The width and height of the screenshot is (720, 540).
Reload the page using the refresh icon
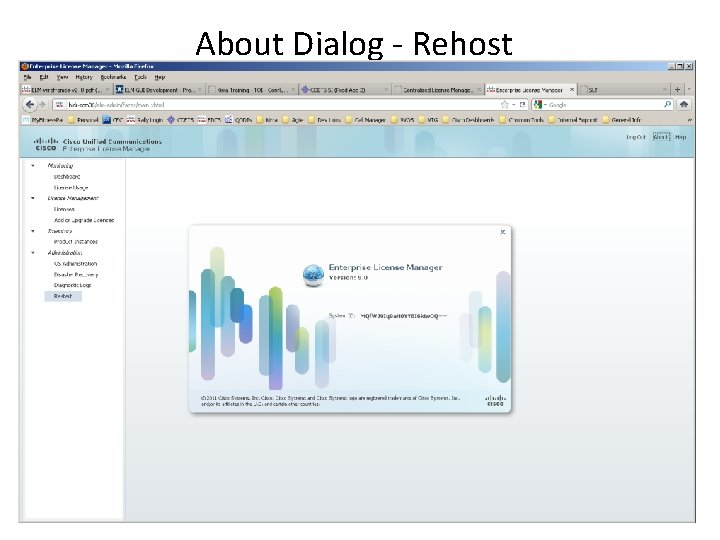522,105
